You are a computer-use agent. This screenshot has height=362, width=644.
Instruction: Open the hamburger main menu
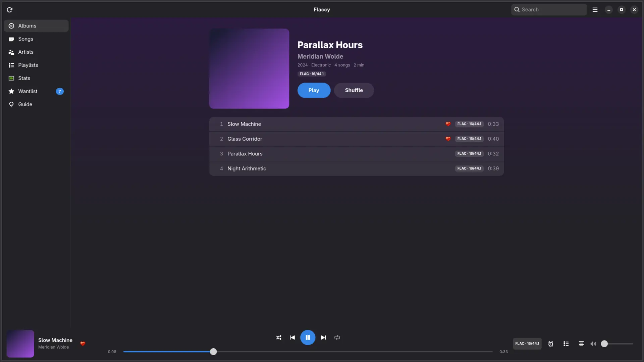595,10
